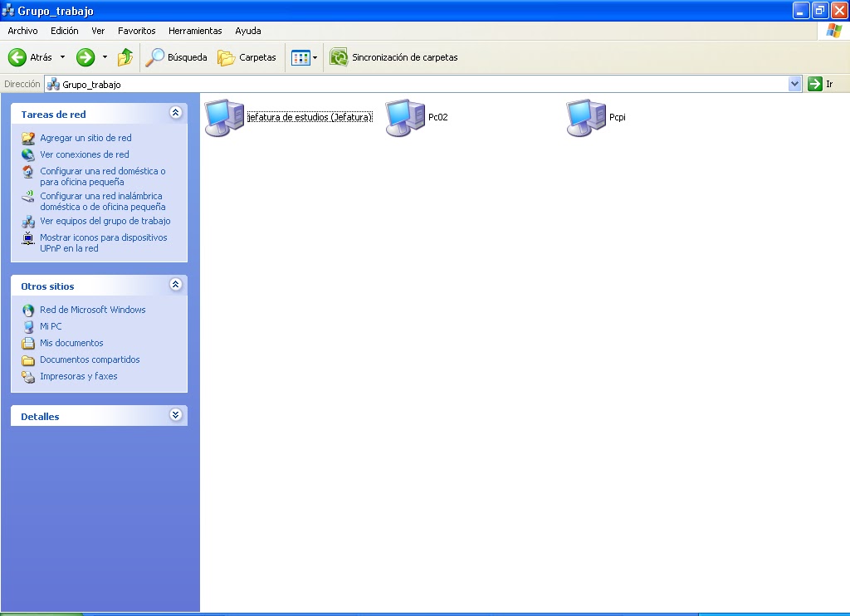Click the UPnP dispositivos icon
This screenshot has height=616, width=850.
pos(28,238)
